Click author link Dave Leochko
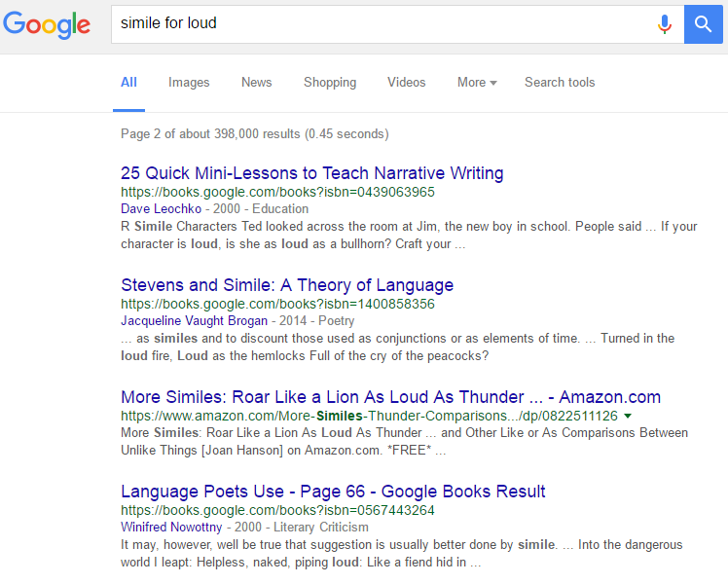Image resolution: width=728 pixels, height=584 pixels. [160, 208]
